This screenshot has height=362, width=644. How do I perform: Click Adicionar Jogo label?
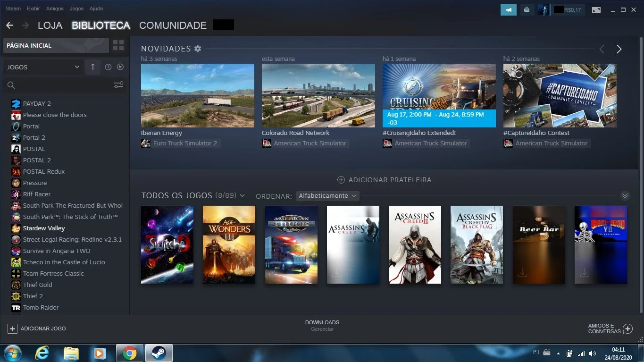(43, 328)
